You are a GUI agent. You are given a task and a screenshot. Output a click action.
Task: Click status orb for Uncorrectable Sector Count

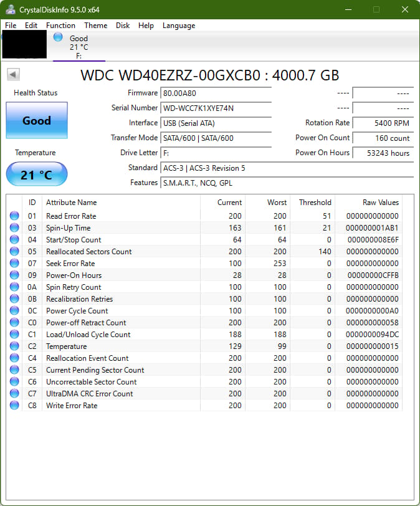(x=14, y=381)
